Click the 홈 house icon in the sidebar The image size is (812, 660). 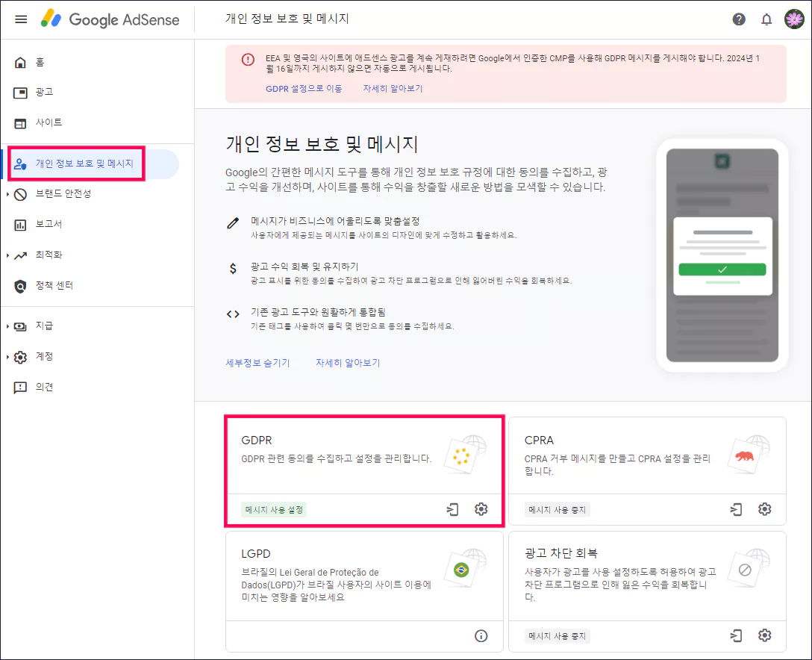(x=20, y=63)
